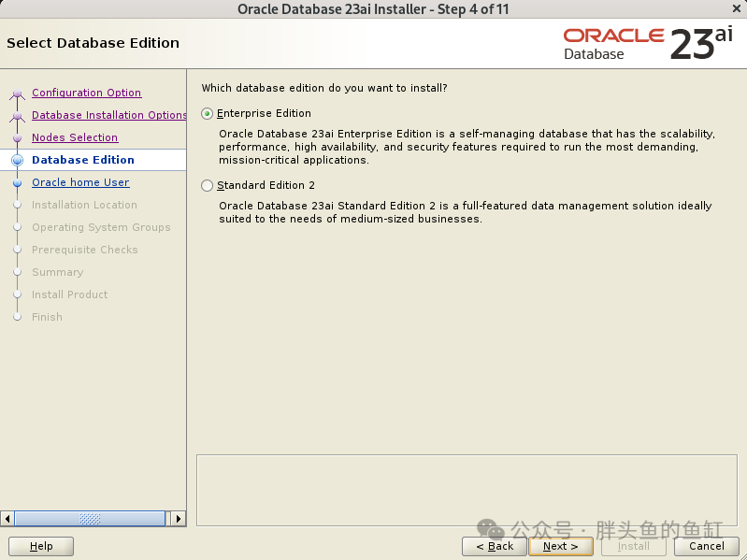
Task: Click the 'Operating System Groups' step text
Action: coord(101,227)
